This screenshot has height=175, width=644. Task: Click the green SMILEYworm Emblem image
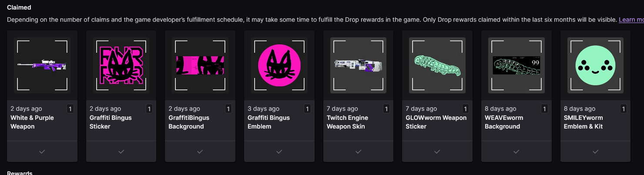point(595,66)
